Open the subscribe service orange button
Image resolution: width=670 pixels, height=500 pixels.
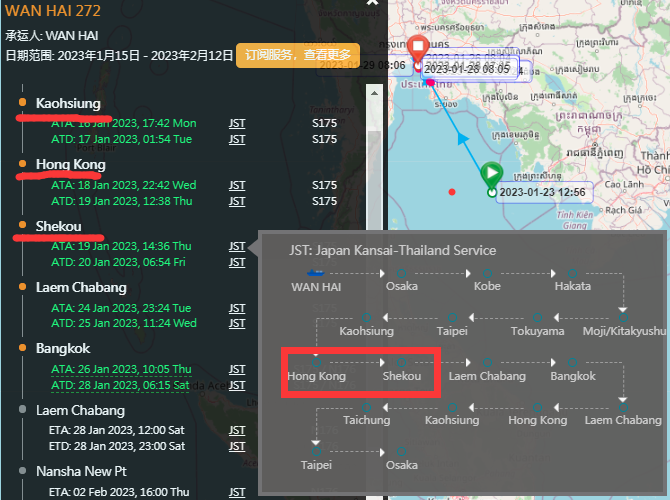[x=298, y=55]
